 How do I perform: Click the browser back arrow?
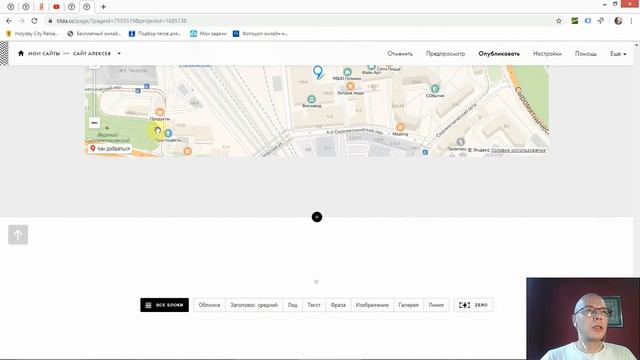tap(9, 21)
